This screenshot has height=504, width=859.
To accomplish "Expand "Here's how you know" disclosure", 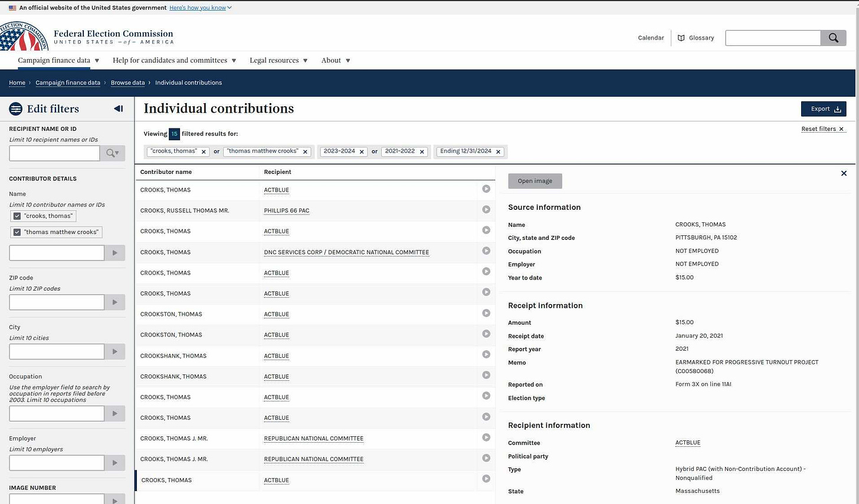I will [201, 8].
